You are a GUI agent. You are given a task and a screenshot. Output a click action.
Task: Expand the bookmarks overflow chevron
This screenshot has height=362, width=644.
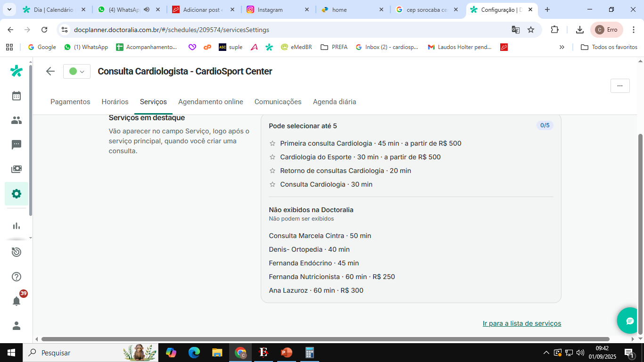pos(561,47)
